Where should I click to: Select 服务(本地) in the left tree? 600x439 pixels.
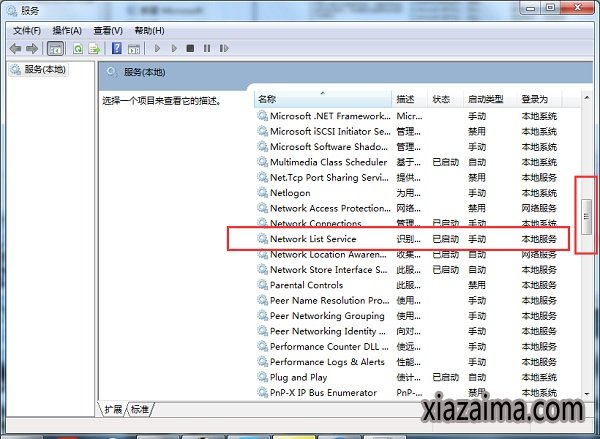point(39,70)
